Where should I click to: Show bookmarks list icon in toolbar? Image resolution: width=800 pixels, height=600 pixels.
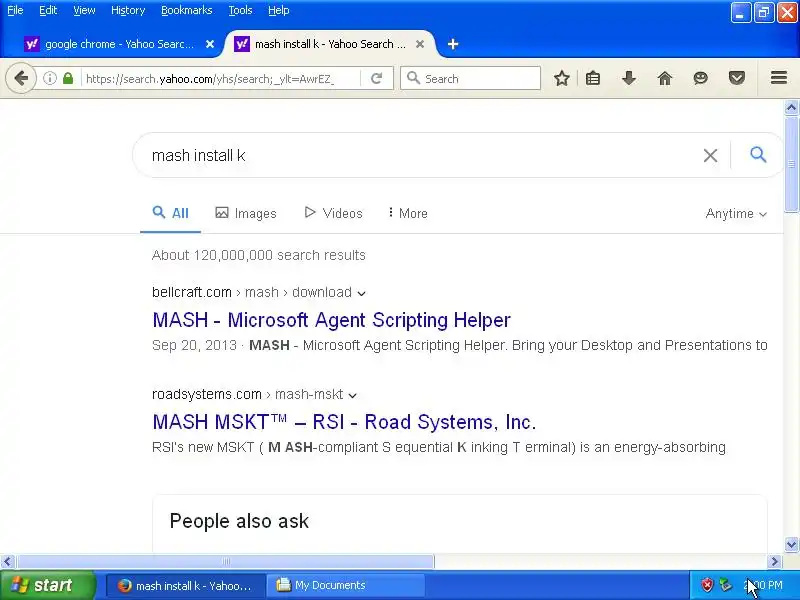[593, 78]
